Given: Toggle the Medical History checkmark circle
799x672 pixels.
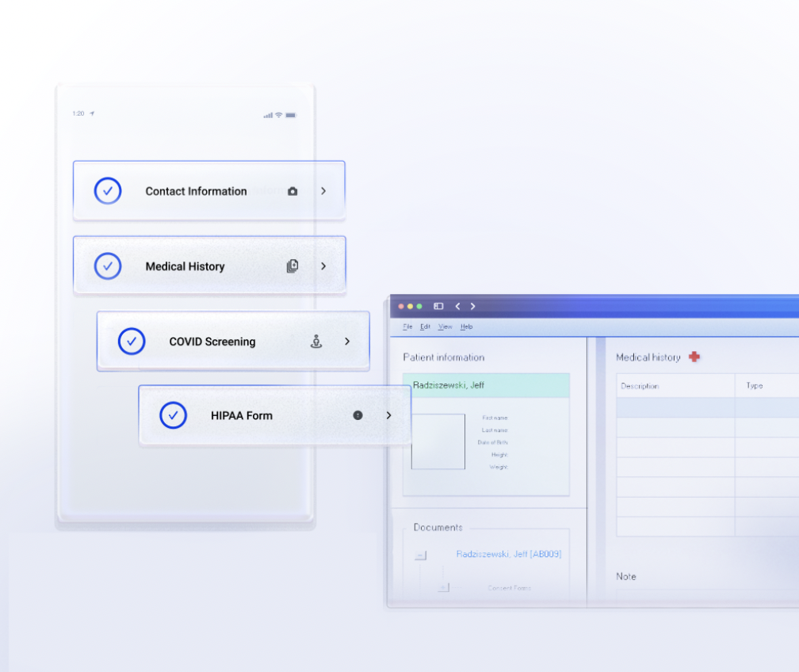Looking at the screenshot, I should (x=108, y=266).
